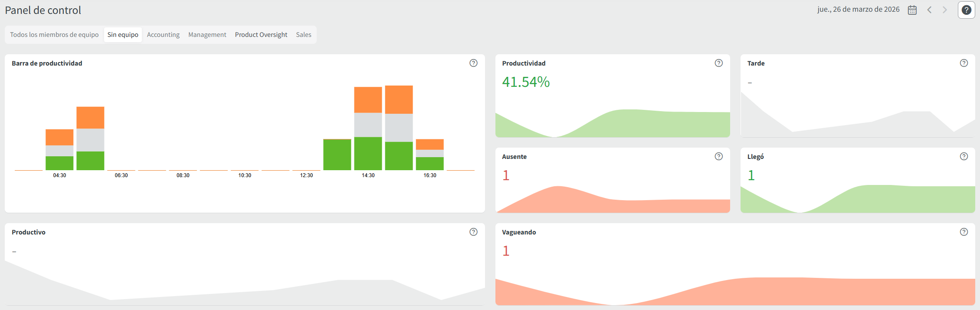Open the main help button at top right
The height and width of the screenshot is (310, 980).
pos(966,10)
